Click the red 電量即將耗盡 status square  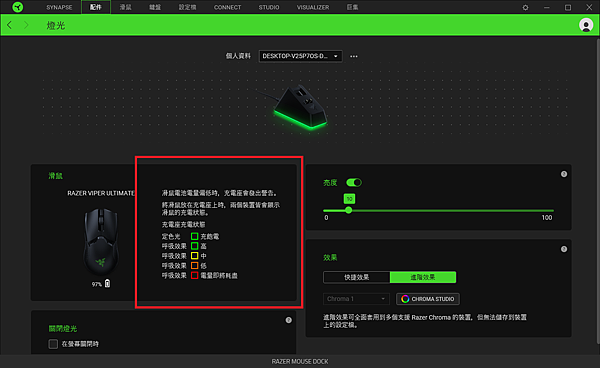pos(194,275)
